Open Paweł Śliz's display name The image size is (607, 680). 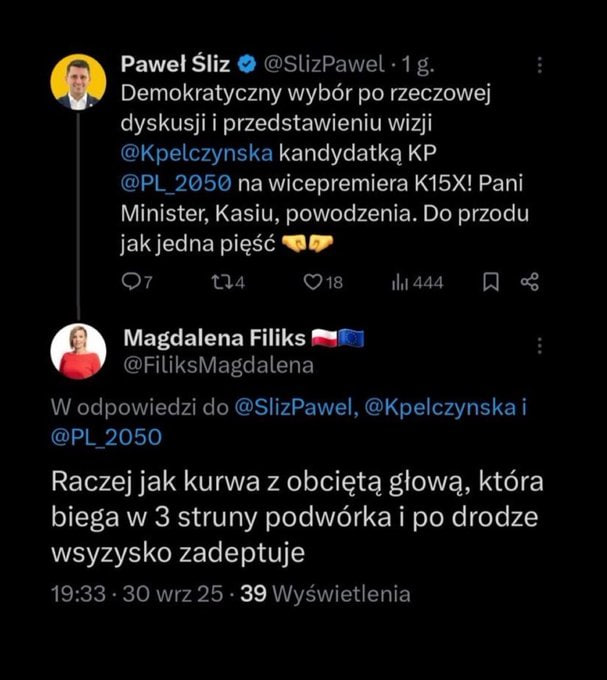click(176, 66)
